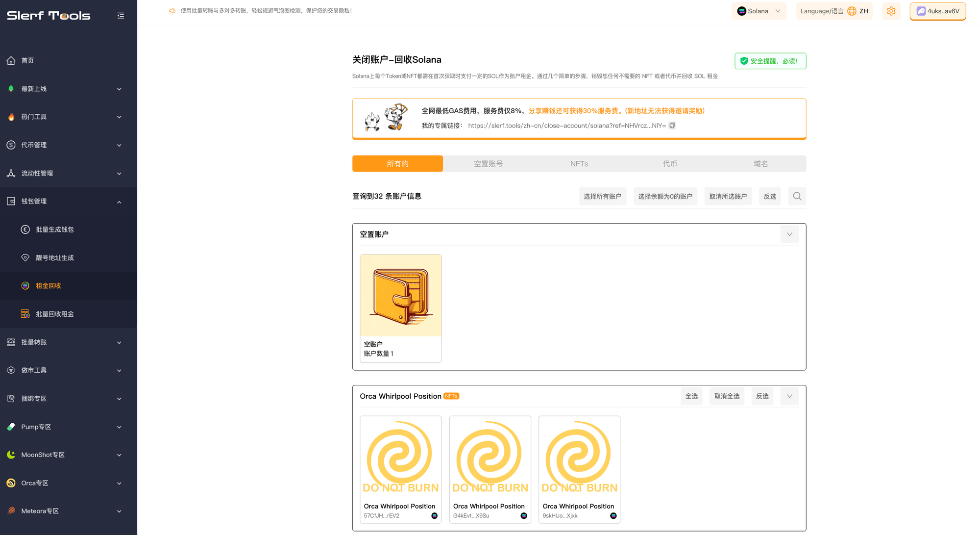Image resolution: width=980 pixels, height=535 pixels.
Task: Collapse the sidebar with the menu-fold icon
Action: pyautogui.click(x=121, y=16)
